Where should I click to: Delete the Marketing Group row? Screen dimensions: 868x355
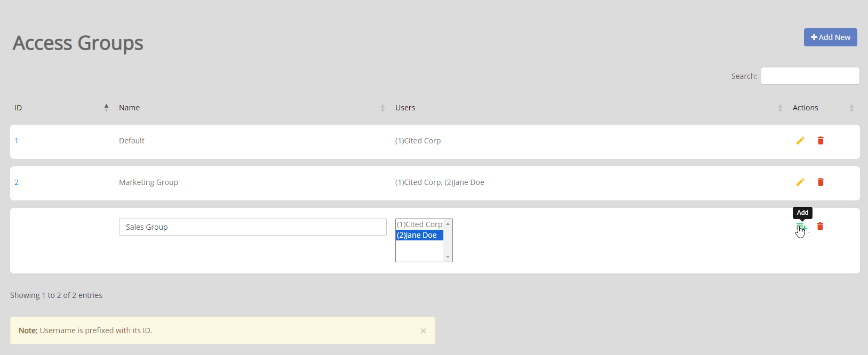point(821,182)
